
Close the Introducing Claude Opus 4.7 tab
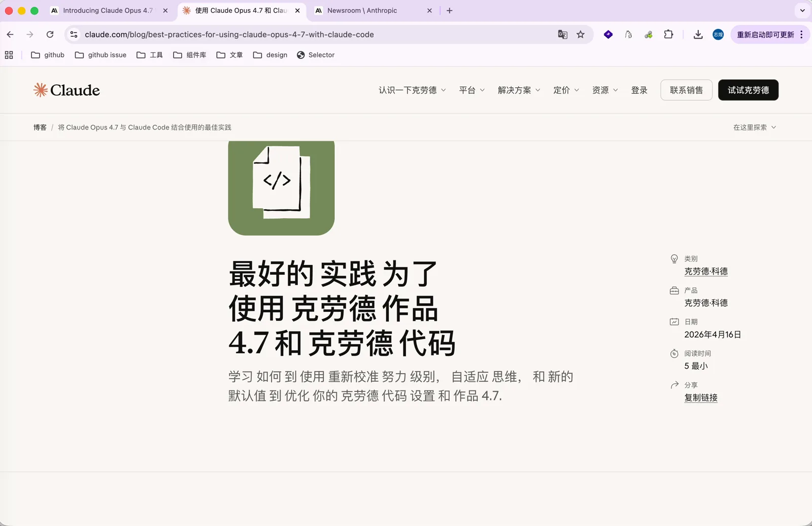(165, 11)
